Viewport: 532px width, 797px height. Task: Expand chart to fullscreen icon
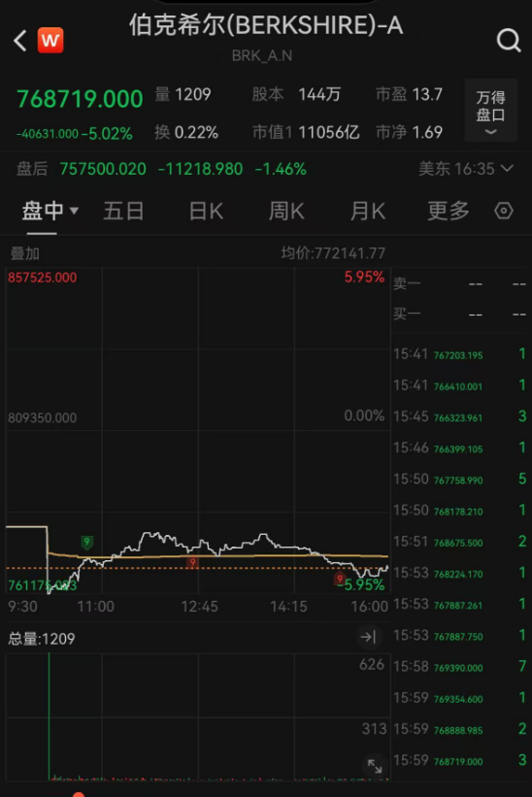375,766
